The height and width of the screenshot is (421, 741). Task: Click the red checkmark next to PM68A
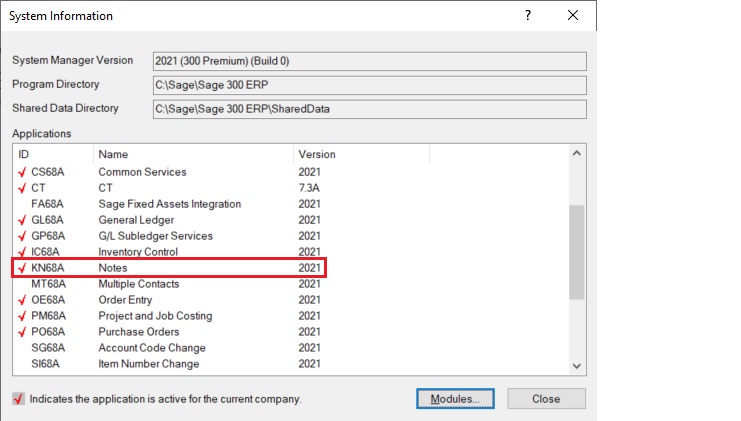point(22,316)
